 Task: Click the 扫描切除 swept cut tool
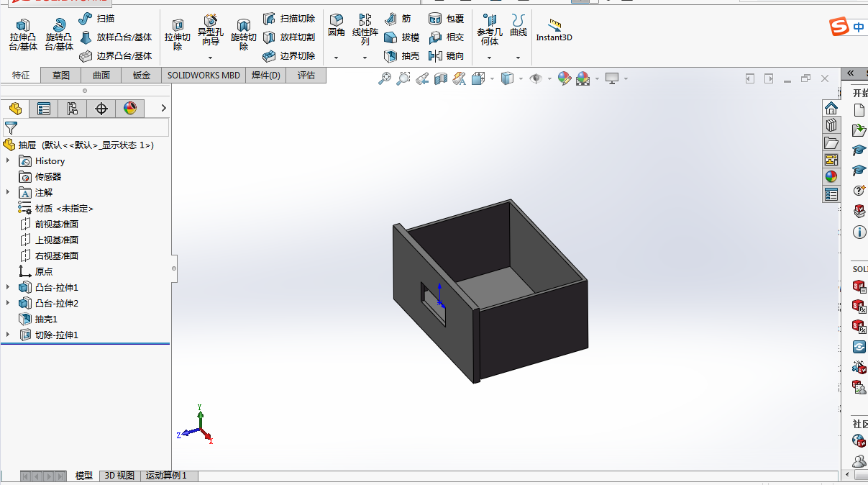(289, 18)
